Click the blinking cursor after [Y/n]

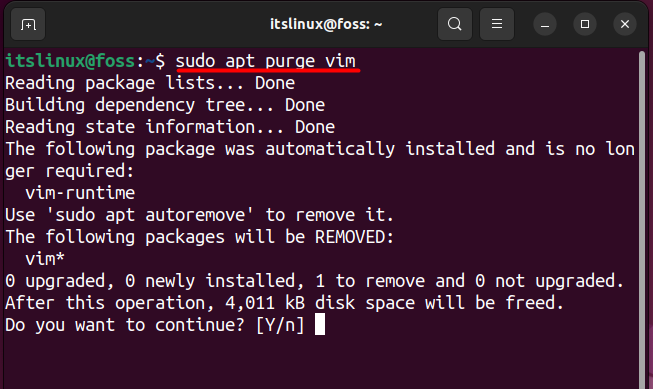(319, 325)
